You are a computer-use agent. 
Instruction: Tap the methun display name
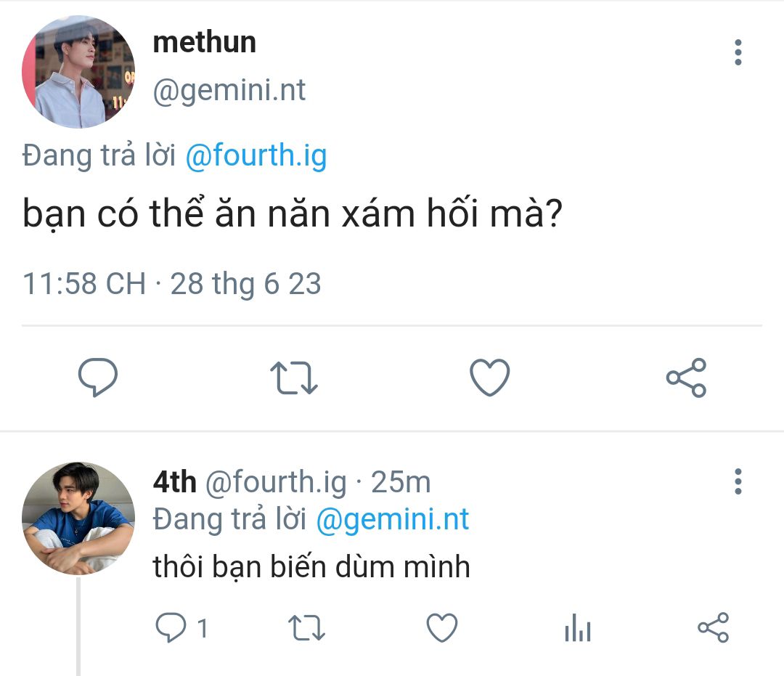(x=205, y=42)
